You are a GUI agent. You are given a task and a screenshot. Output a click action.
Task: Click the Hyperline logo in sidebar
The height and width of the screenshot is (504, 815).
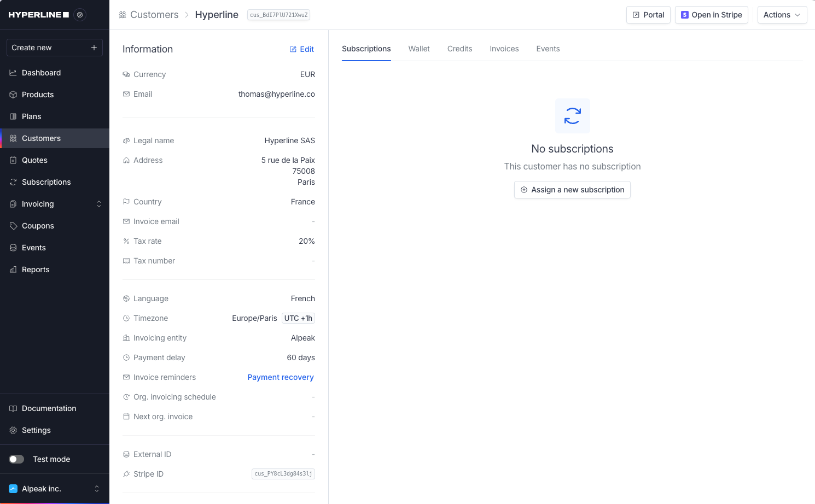click(39, 15)
